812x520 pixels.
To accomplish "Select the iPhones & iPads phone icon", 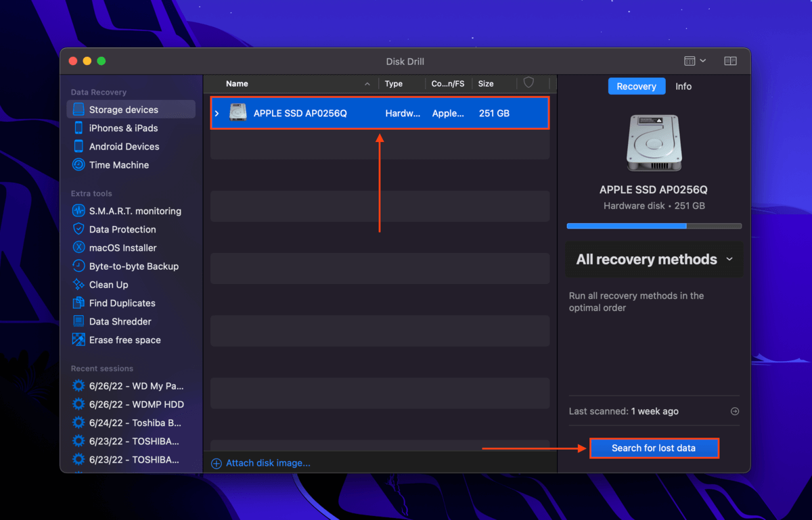I will [78, 128].
